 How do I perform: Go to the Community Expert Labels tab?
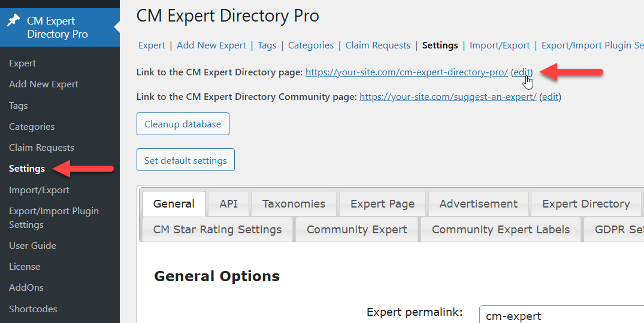[x=501, y=230]
